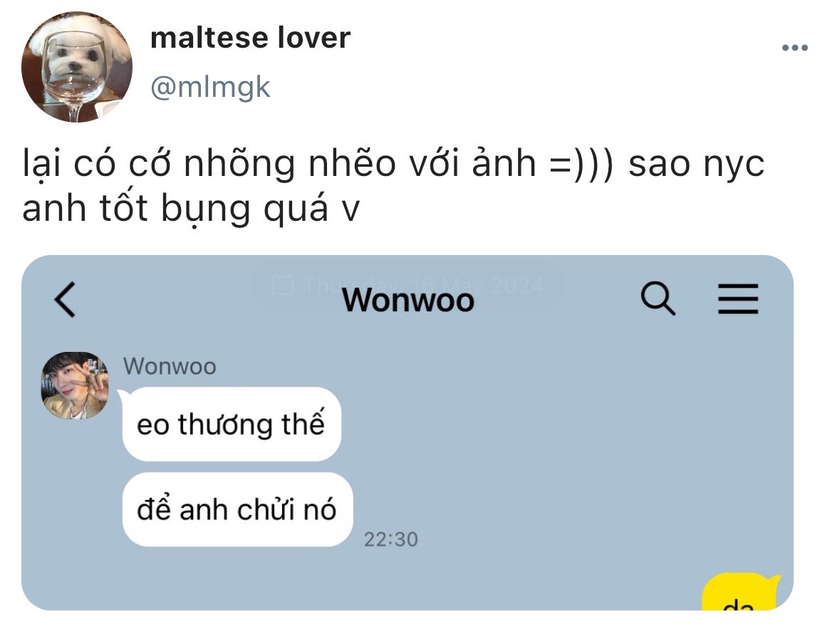Tap the back arrow in chat header
Screen dimensions: 840x629
(66, 299)
